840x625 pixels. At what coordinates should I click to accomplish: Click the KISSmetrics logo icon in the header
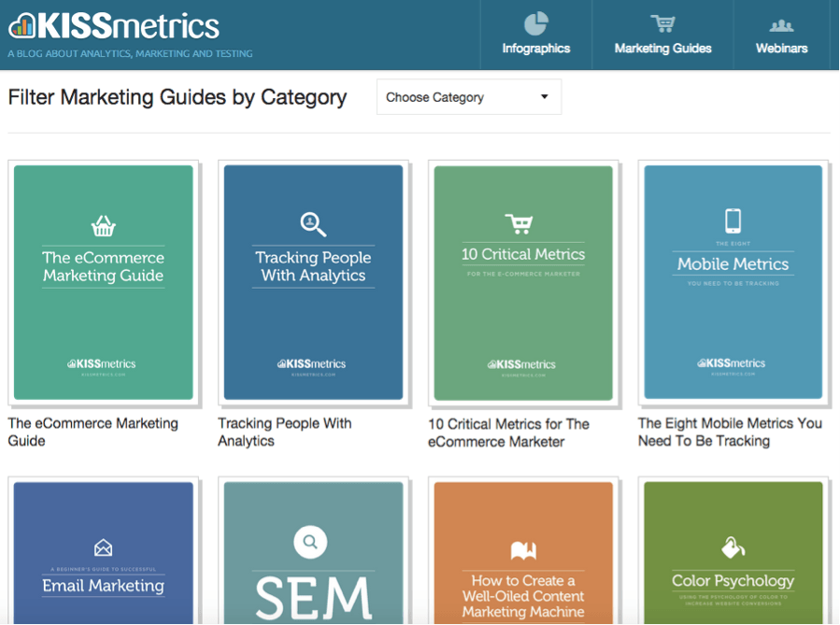click(22, 26)
